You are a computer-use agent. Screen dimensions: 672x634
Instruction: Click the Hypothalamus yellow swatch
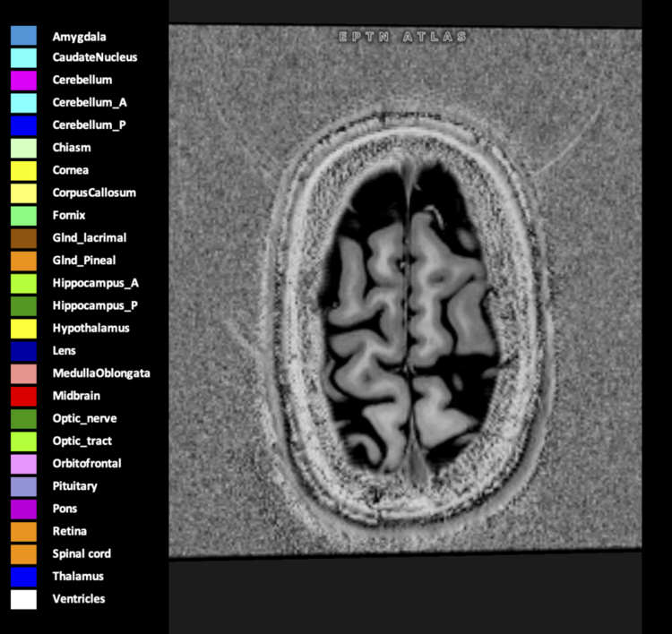point(23,329)
